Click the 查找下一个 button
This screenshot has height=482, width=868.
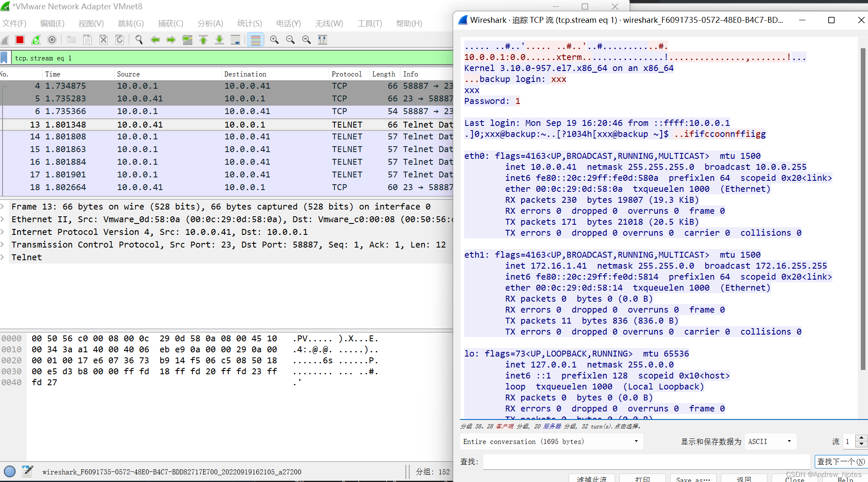(840, 462)
